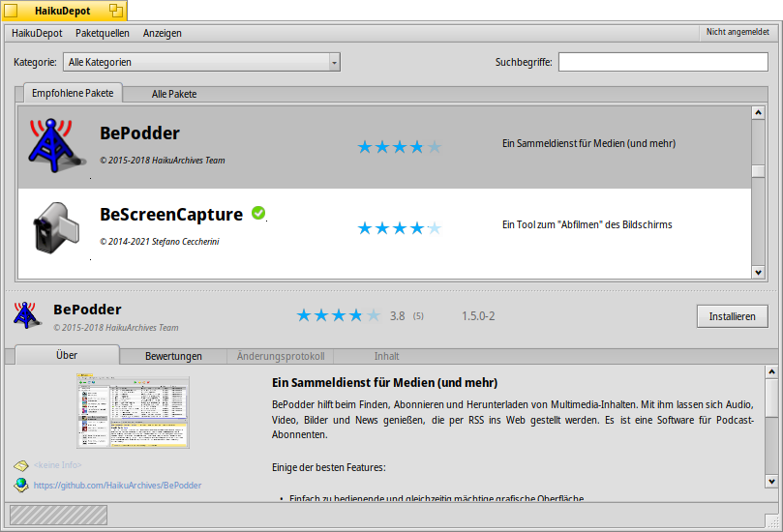Viewport: 783px width, 532px height.
Task: Select the BePodder title in package list
Action: tap(139, 133)
